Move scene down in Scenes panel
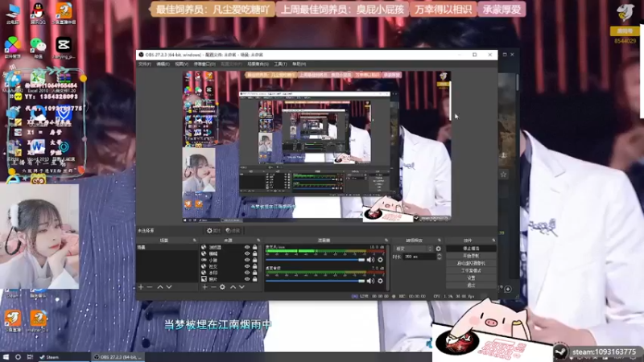Image resolution: width=644 pixels, height=362 pixels. coord(169,287)
